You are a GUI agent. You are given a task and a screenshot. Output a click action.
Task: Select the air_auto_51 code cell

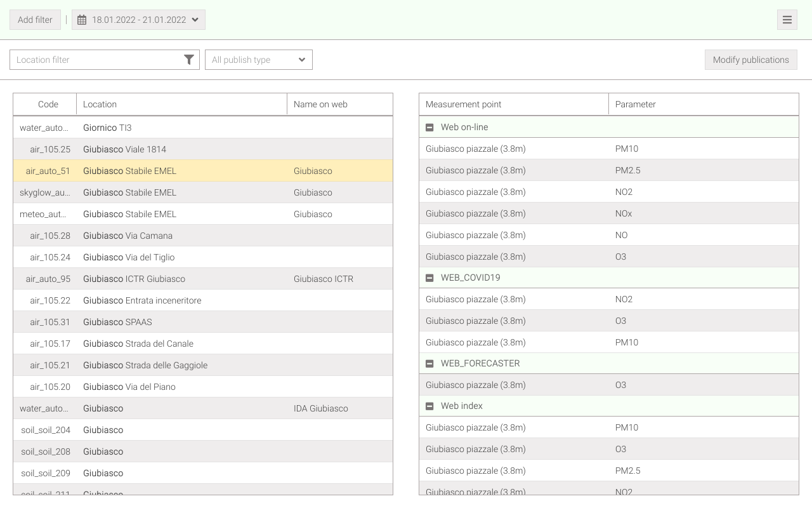[x=45, y=171]
